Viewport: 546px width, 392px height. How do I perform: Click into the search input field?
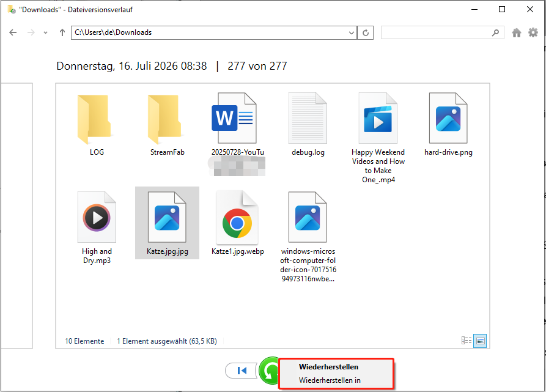[436, 33]
